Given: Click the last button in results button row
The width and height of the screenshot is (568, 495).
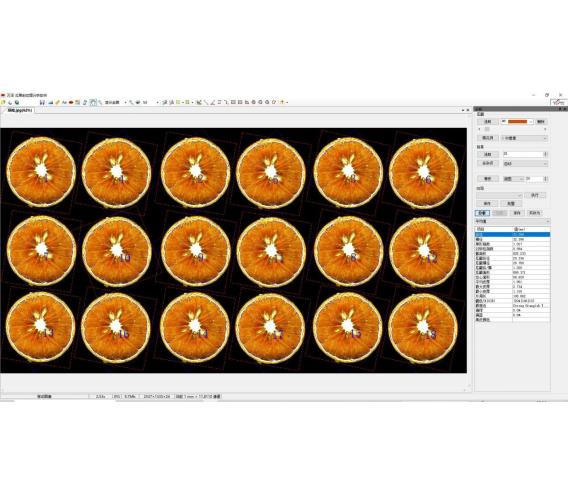Looking at the screenshot, I should click(534, 213).
